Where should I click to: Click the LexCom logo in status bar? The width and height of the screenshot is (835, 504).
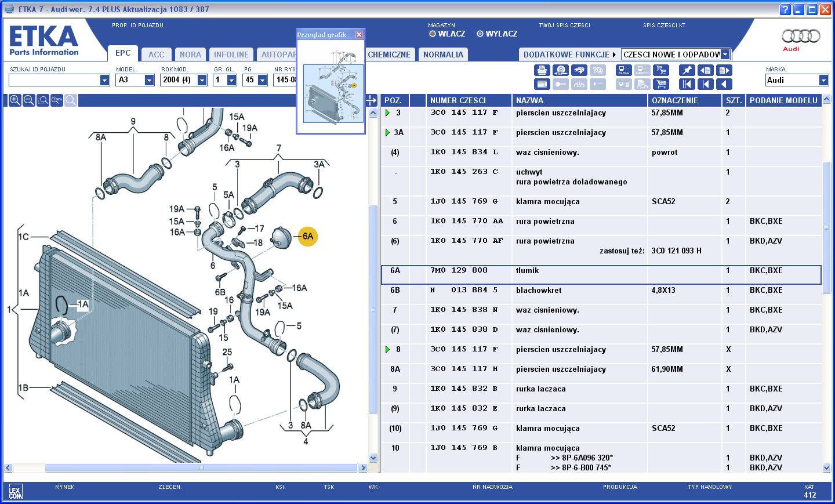(x=16, y=492)
